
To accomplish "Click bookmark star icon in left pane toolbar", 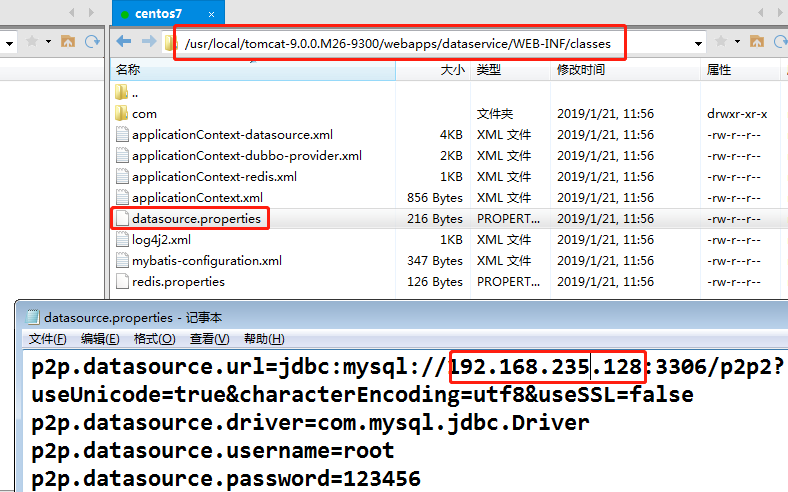I will click(x=32, y=42).
